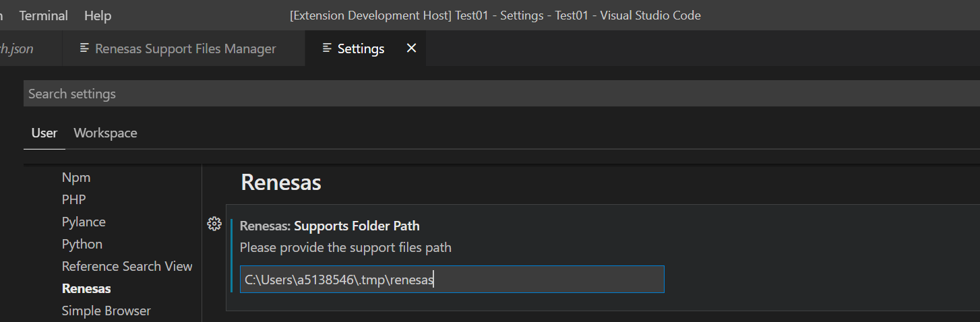The height and width of the screenshot is (322, 980).
Task: Open the Help menu
Action: coord(98,15)
